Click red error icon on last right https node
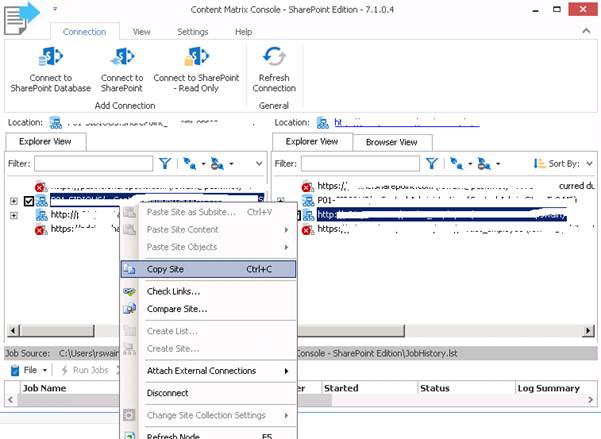The image size is (601, 439). 307,230
